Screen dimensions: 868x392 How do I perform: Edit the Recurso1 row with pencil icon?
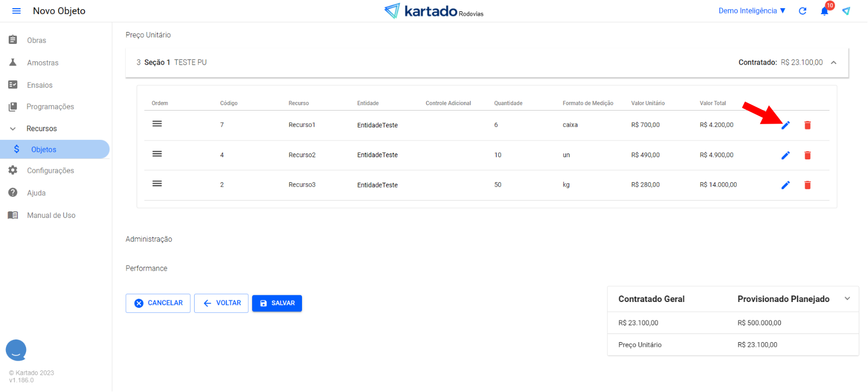(785, 125)
